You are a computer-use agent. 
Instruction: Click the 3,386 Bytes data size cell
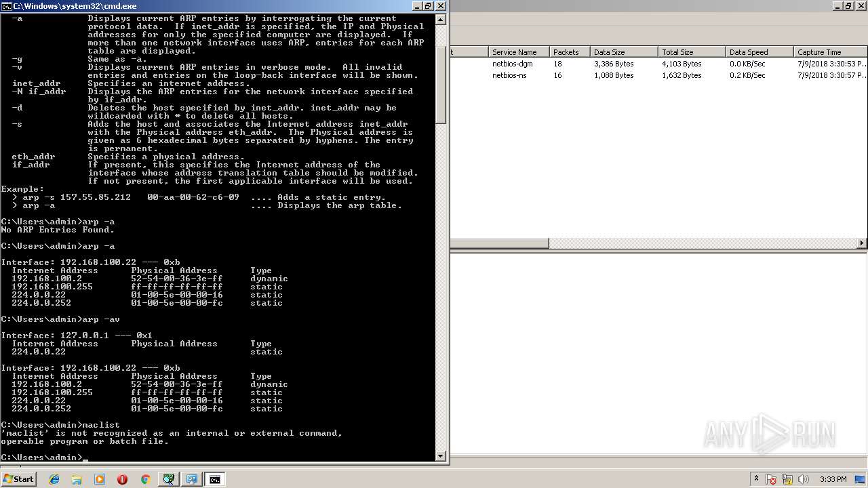[x=614, y=64]
